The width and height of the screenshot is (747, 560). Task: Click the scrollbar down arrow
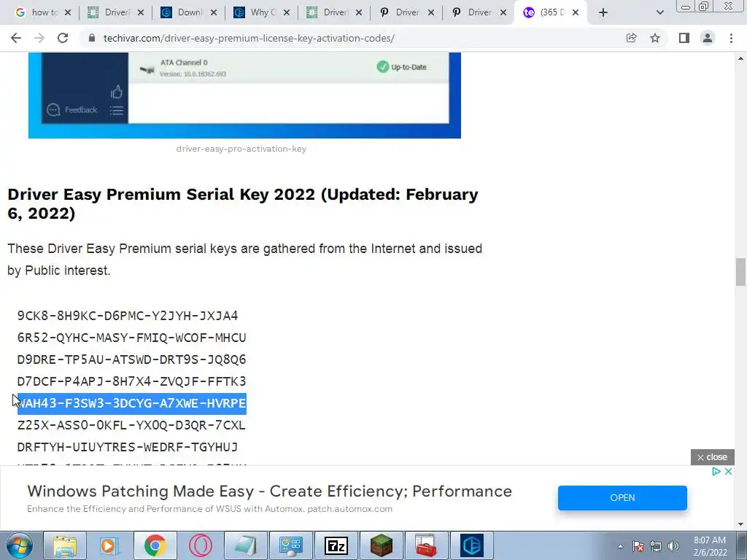(x=740, y=525)
